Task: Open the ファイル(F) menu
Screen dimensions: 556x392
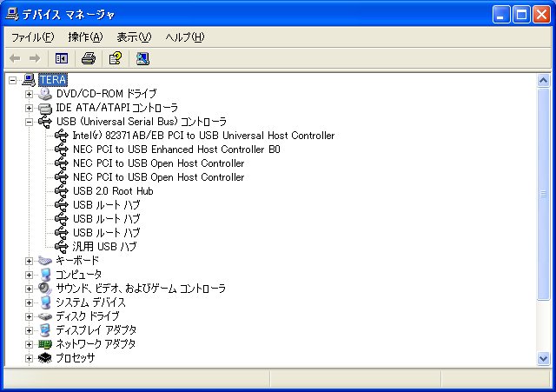Action: click(33, 37)
